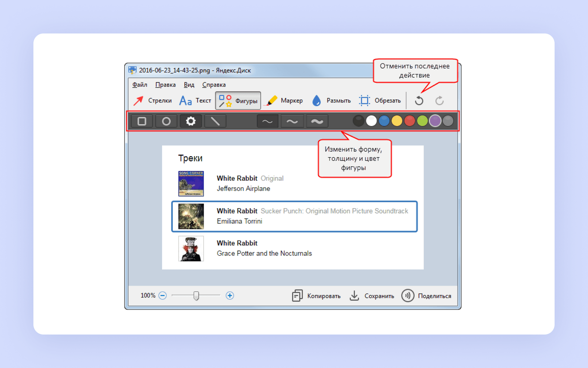Click the Grace Potter and the Nocturnals text
Image resolution: width=588 pixels, height=368 pixels.
pyautogui.click(x=264, y=253)
